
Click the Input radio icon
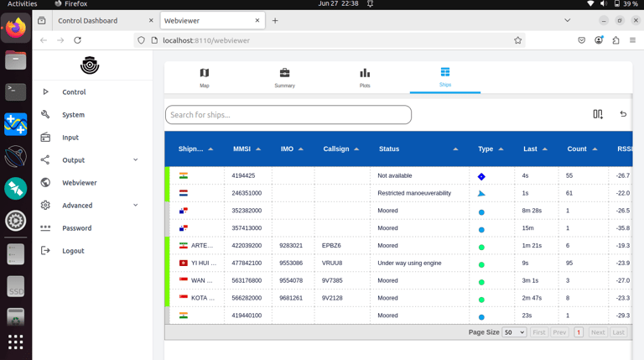45,138
